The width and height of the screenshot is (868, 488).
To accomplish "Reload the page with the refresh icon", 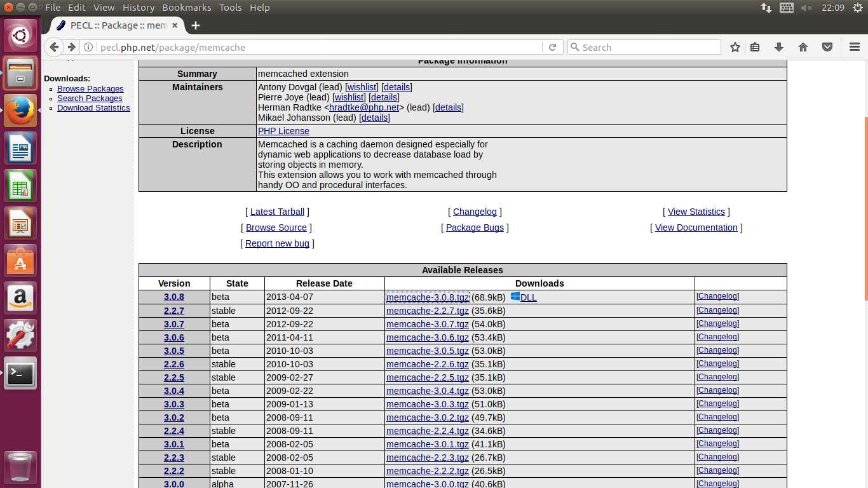I will 552,47.
